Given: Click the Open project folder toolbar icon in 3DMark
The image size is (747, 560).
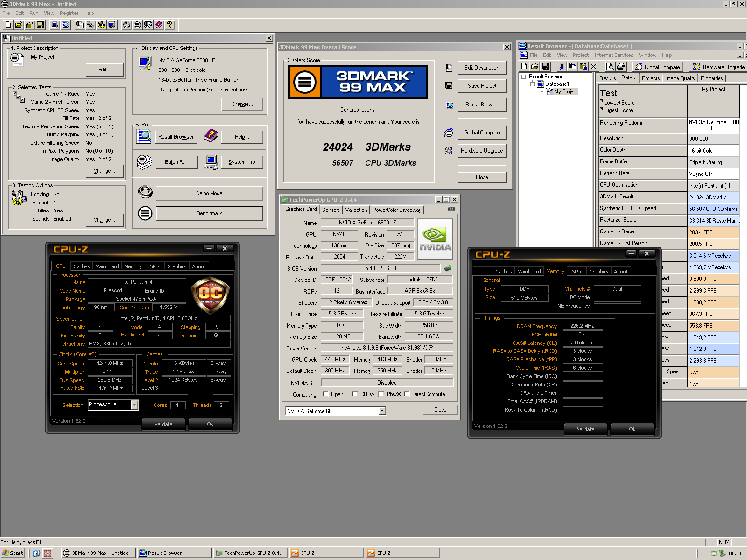Looking at the screenshot, I should click(19, 25).
